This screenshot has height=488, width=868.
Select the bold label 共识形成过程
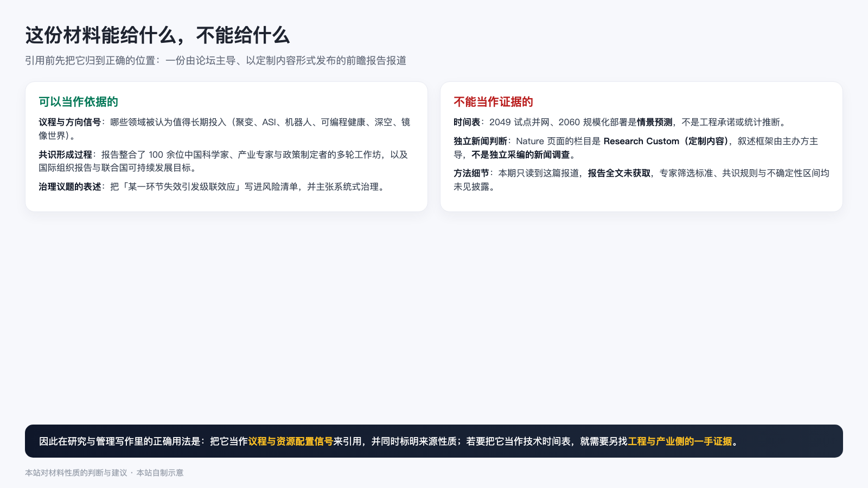66,155
